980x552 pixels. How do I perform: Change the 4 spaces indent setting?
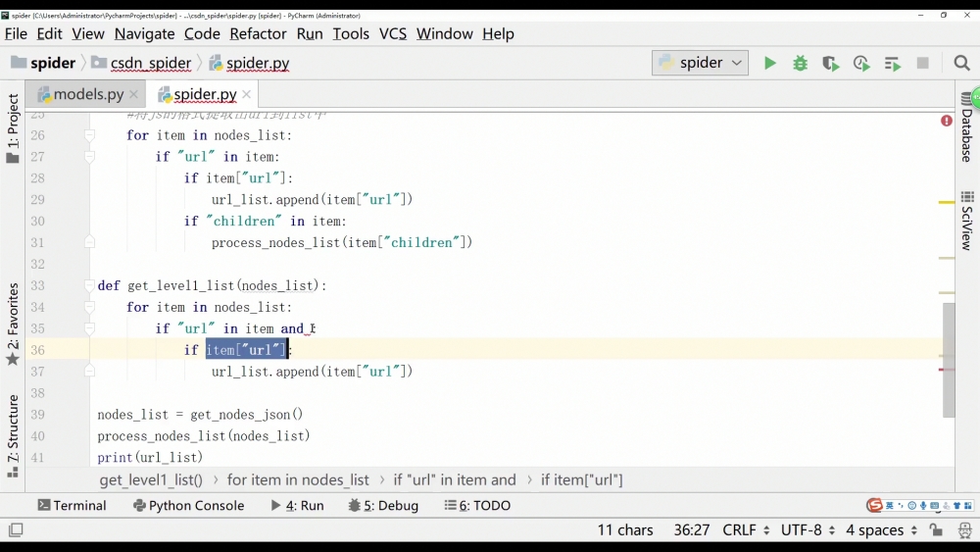(881, 530)
